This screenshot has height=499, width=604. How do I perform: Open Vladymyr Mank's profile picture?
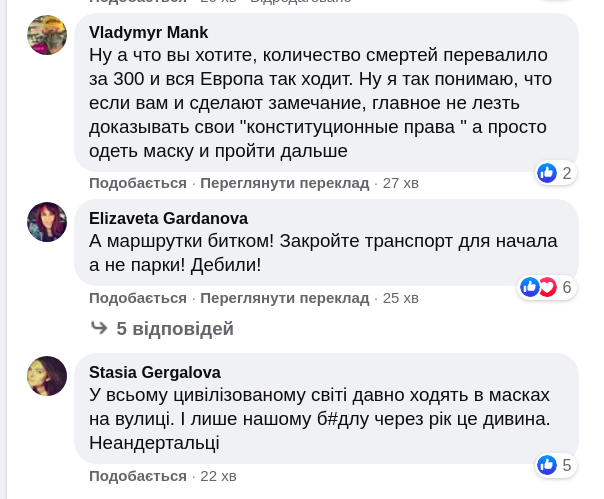coord(47,35)
